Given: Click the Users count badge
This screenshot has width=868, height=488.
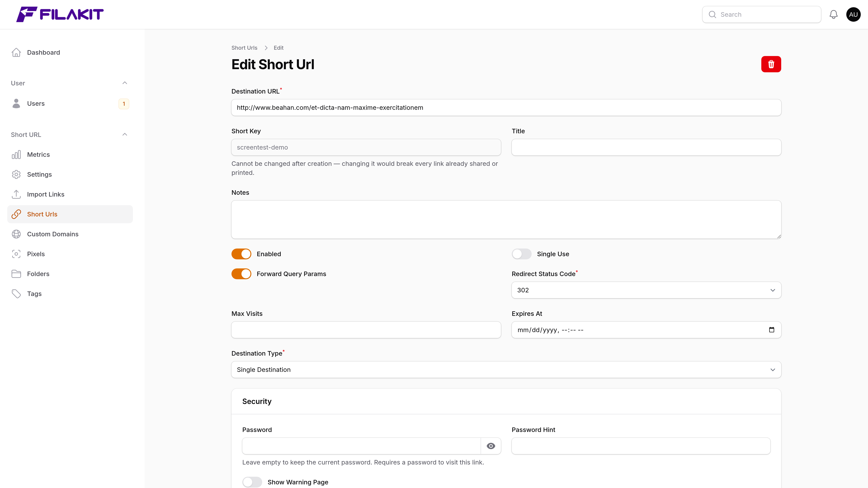Looking at the screenshot, I should (x=124, y=104).
